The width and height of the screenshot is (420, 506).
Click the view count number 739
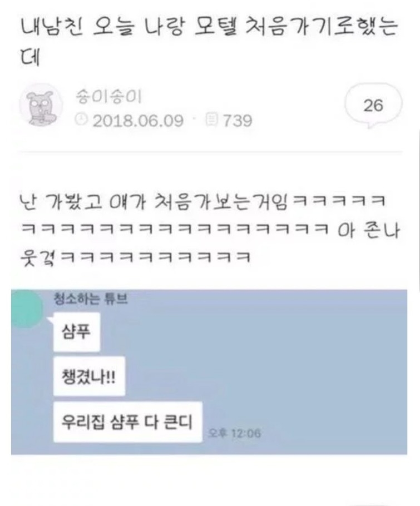pyautogui.click(x=238, y=121)
